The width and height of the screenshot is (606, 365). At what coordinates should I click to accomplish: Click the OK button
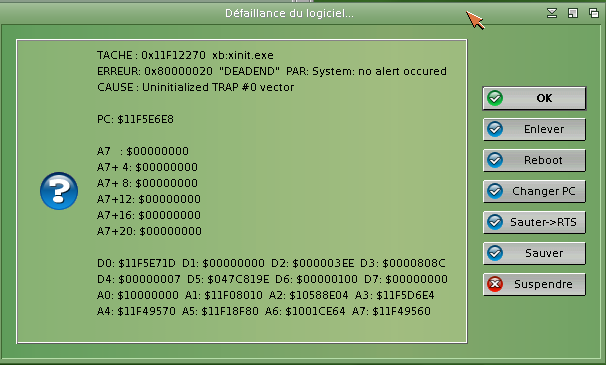534,98
